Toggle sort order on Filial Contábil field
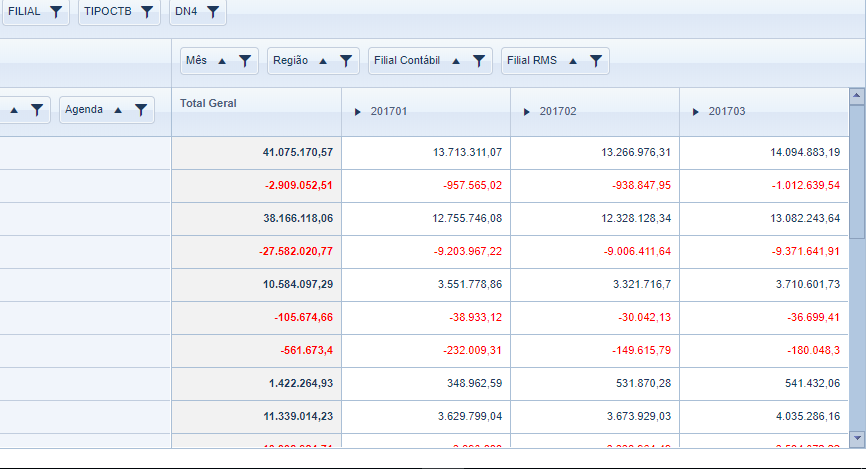The image size is (866, 469). (x=456, y=61)
